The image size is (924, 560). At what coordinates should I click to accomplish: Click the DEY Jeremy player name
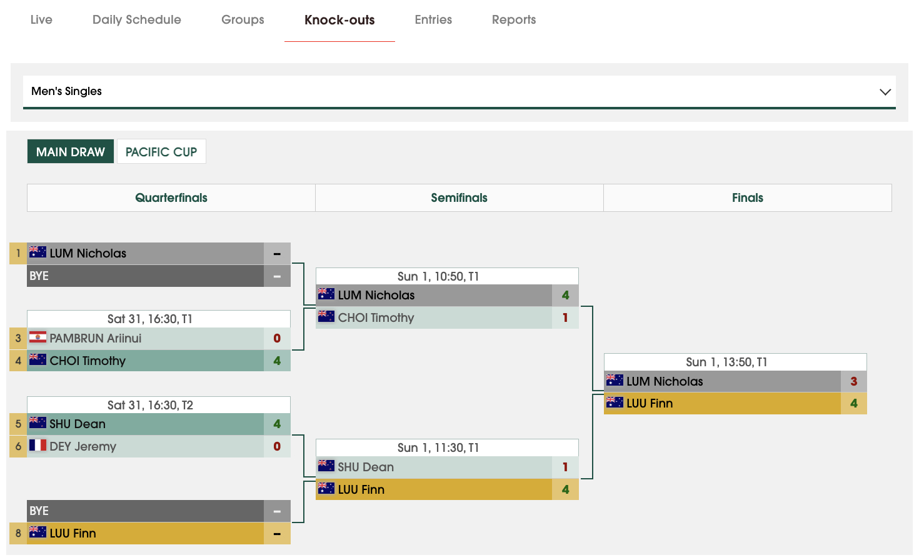[83, 446]
